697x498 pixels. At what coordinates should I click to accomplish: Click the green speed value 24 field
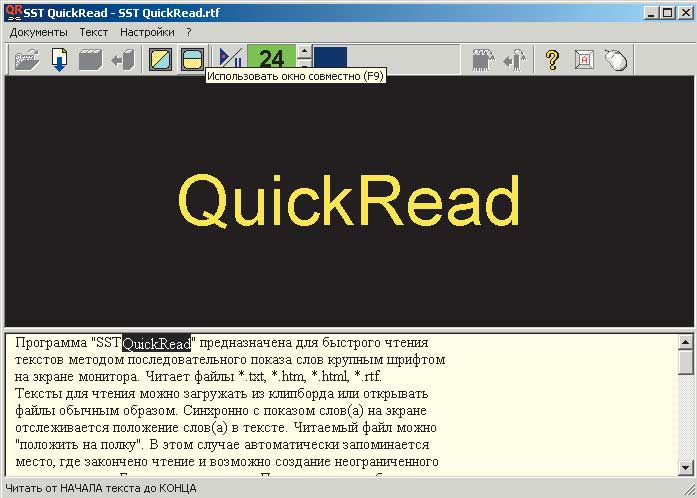point(271,59)
